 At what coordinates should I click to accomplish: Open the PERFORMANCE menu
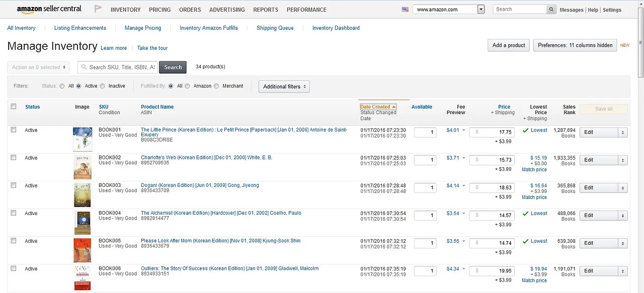[x=306, y=10]
